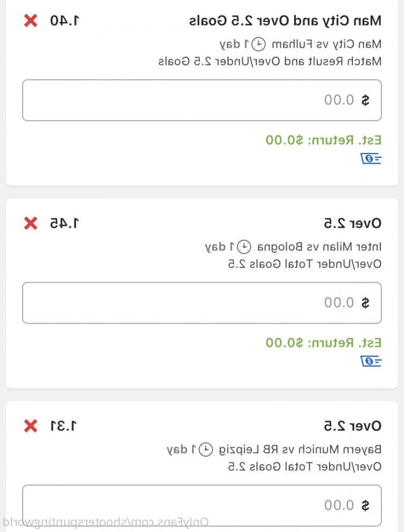Focus the stake field for Bayern Munich bet
404x532 pixels.
pos(202,505)
